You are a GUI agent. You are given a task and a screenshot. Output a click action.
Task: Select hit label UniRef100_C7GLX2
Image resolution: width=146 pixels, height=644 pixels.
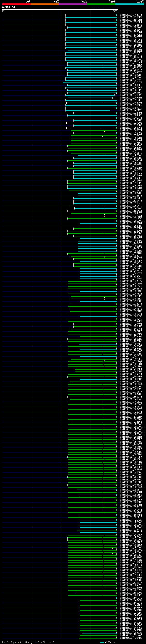[x=131, y=259]
